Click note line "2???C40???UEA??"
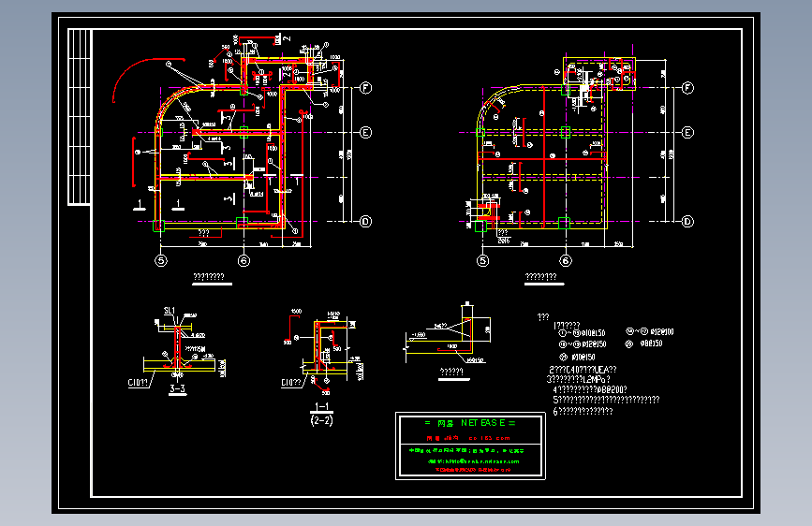 tap(583, 370)
